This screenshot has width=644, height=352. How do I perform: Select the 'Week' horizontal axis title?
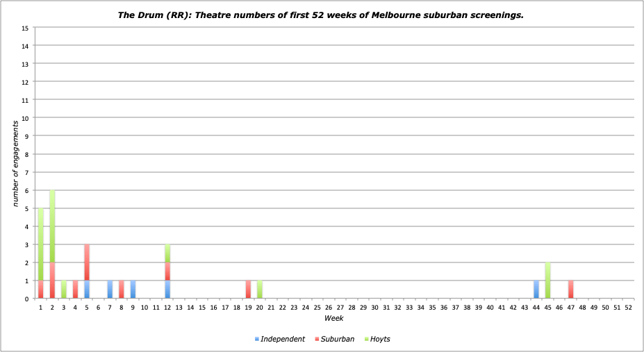(x=333, y=317)
